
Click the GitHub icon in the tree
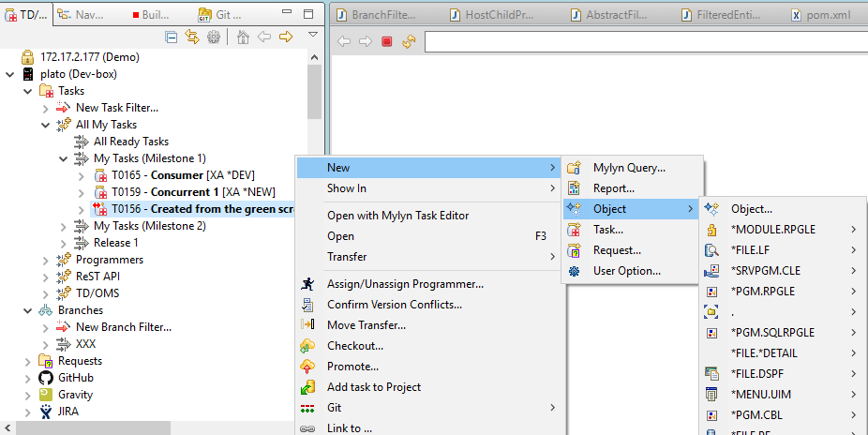click(x=45, y=378)
